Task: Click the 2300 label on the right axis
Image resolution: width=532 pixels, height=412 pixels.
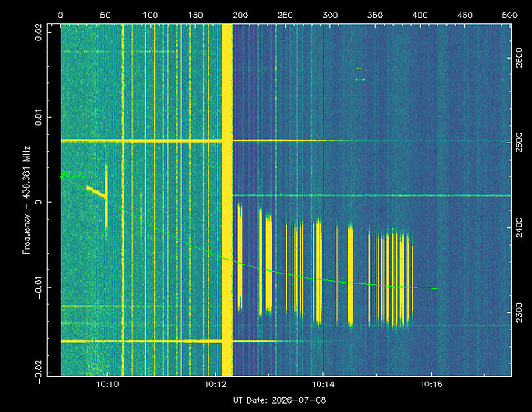Action: [519, 312]
